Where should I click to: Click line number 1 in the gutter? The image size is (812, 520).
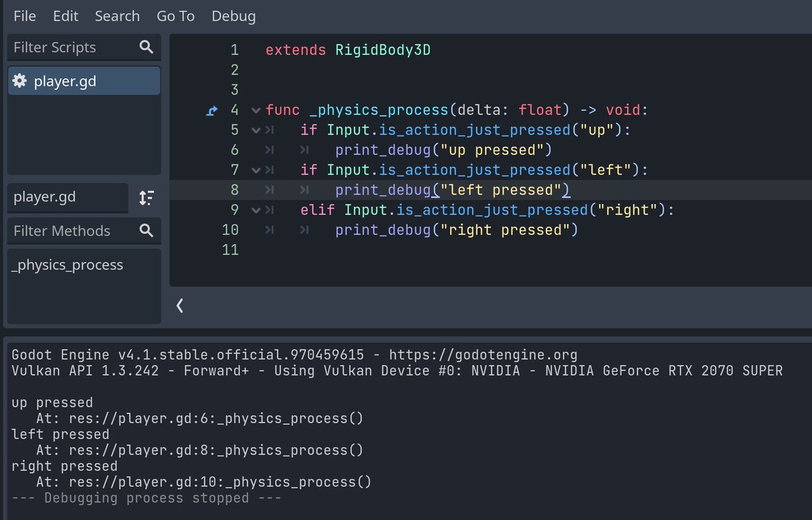pyautogui.click(x=234, y=49)
